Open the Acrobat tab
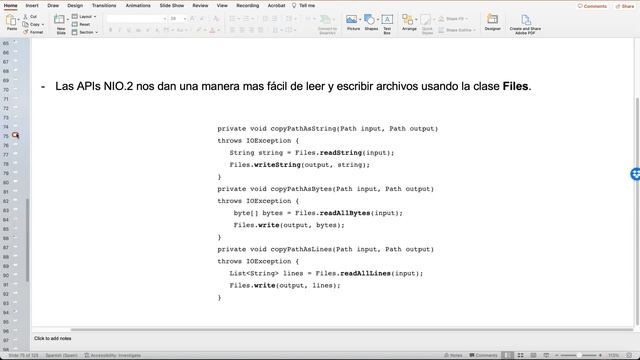Image resolution: width=640 pixels, height=360 pixels. click(276, 6)
